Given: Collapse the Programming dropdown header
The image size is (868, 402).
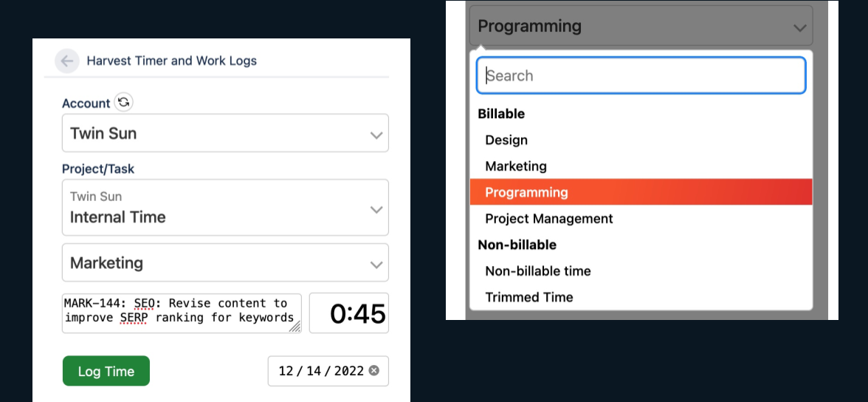Looking at the screenshot, I should (x=641, y=27).
